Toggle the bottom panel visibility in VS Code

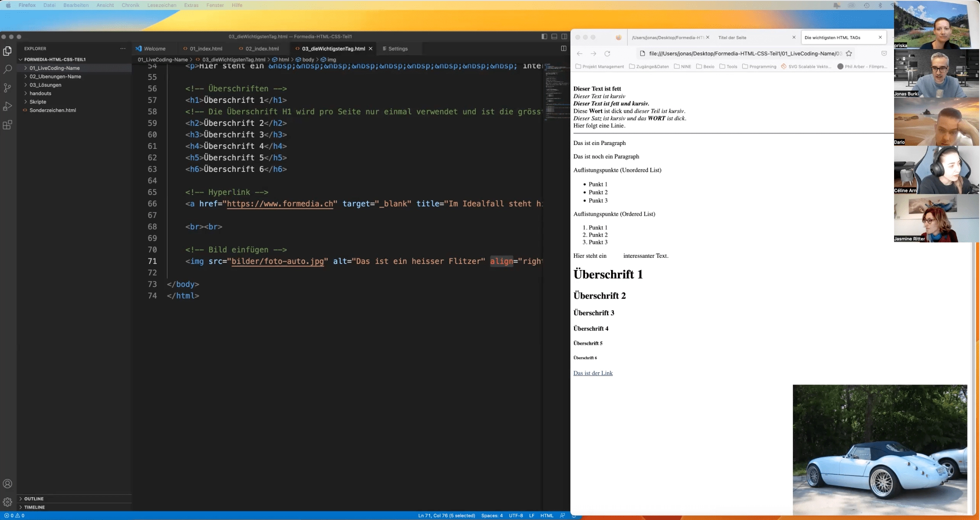pyautogui.click(x=554, y=36)
